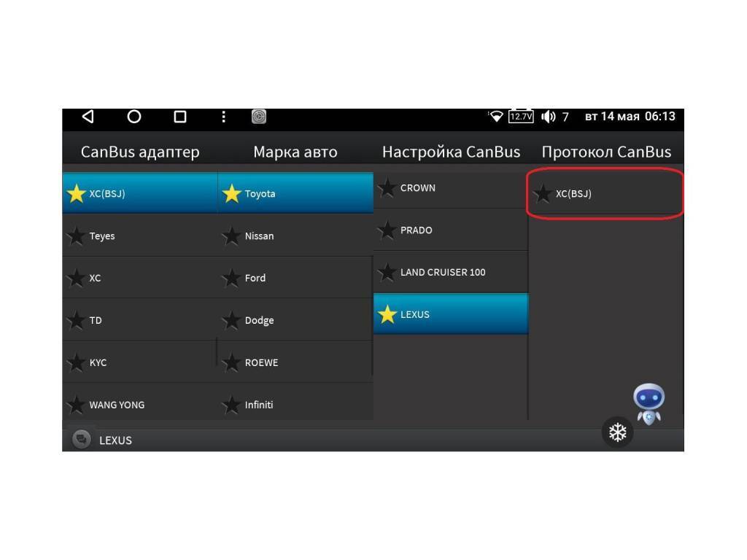Select the Протокол CanBus column header
The height and width of the screenshot is (560, 747).
(x=606, y=152)
